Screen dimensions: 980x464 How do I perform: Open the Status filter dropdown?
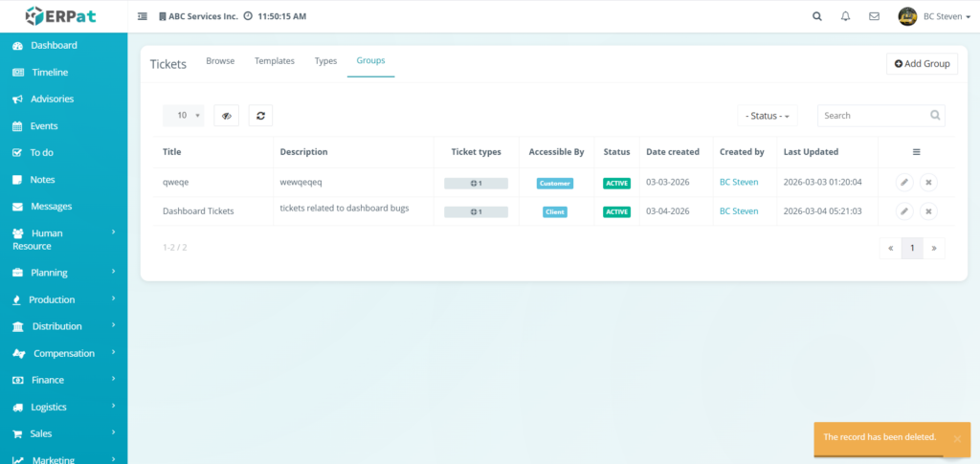click(x=768, y=116)
